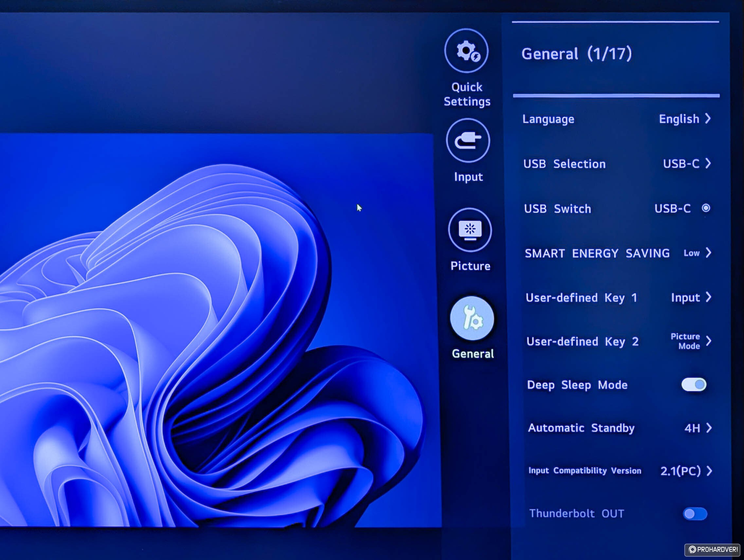
Task: Click the Input menu label
Action: (468, 177)
